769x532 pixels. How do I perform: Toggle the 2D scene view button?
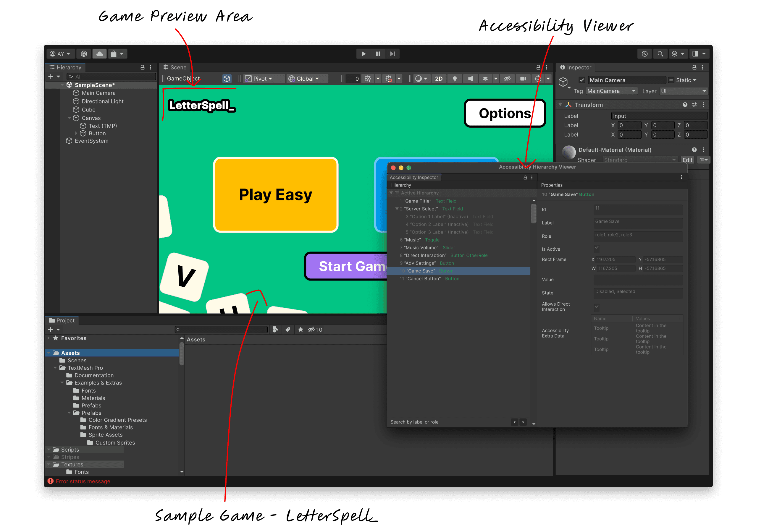click(x=439, y=79)
